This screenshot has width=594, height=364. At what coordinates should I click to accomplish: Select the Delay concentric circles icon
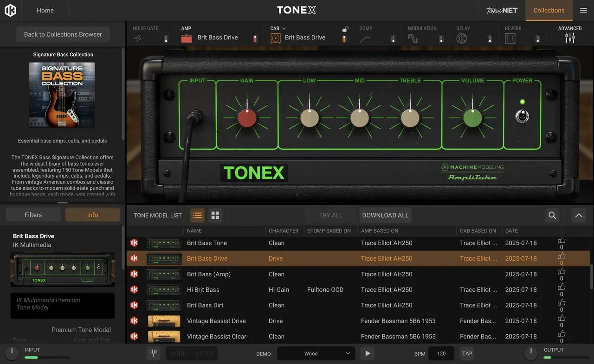point(462,39)
